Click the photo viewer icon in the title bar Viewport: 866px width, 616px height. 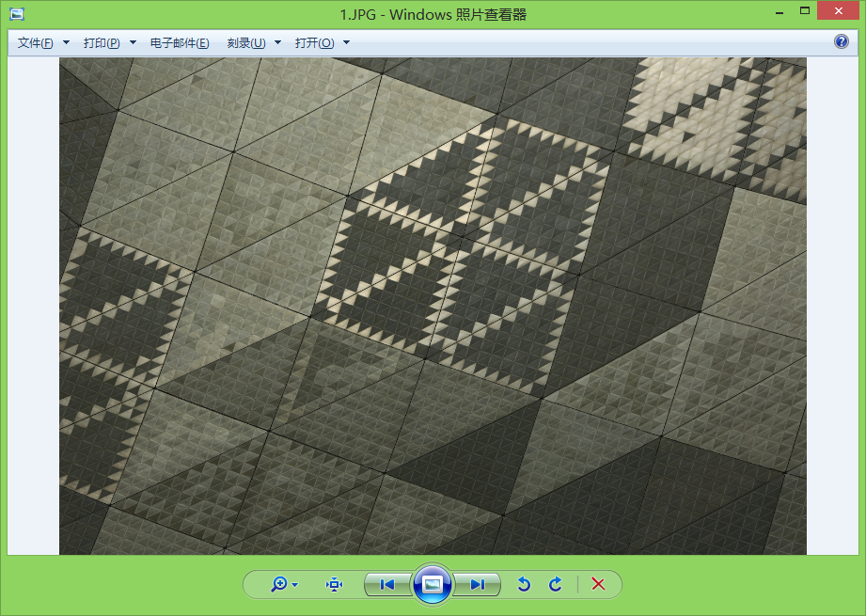coord(16,13)
